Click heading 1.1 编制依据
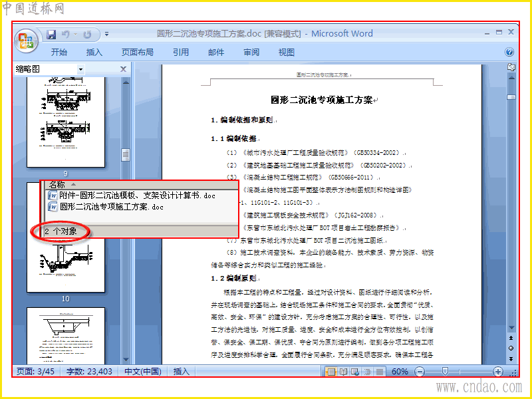532x399 pixels. coord(234,138)
